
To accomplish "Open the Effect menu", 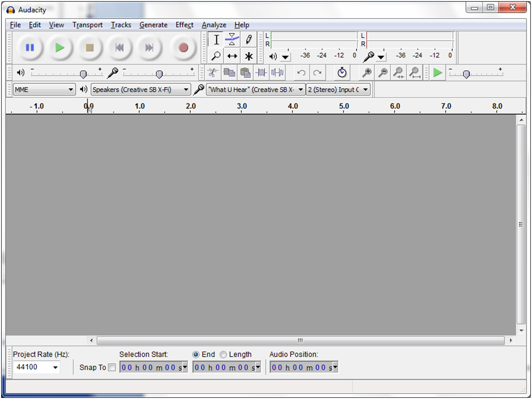I will click(x=185, y=25).
